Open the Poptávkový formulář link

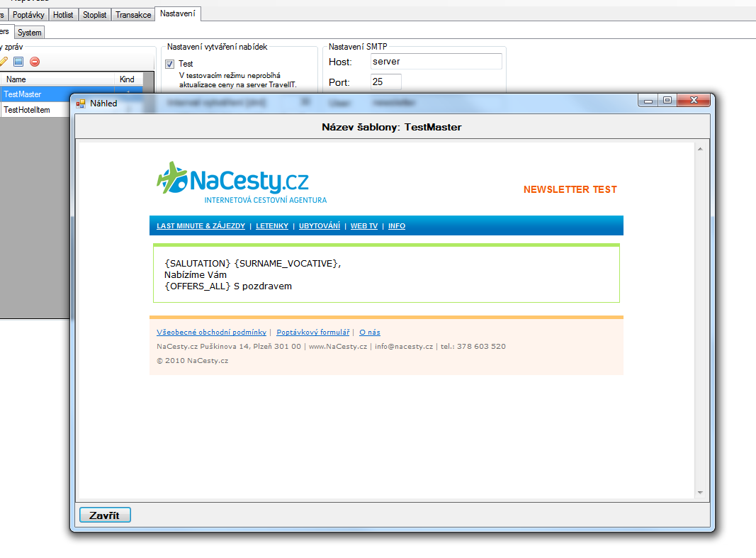coord(313,333)
